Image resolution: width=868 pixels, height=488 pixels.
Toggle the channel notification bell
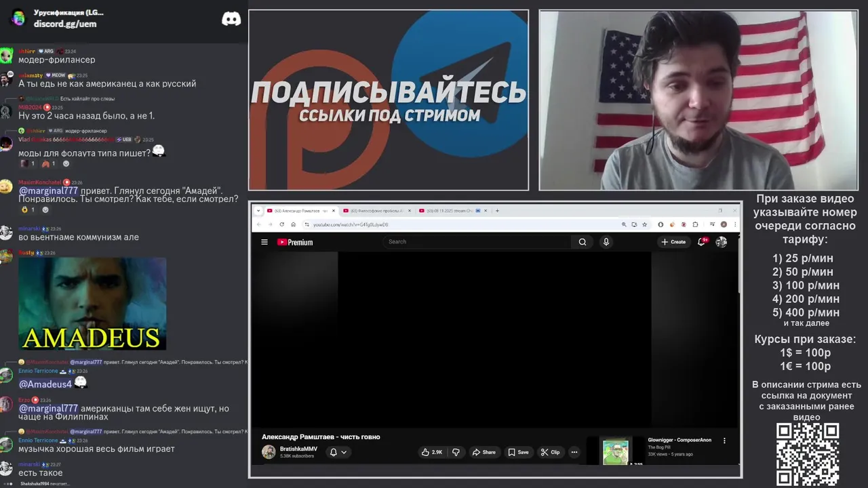333,452
